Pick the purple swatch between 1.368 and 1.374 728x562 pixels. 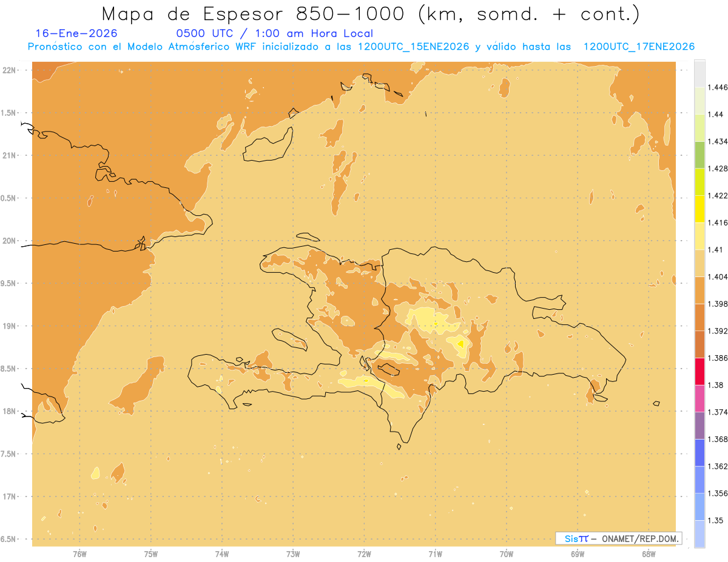click(x=699, y=426)
